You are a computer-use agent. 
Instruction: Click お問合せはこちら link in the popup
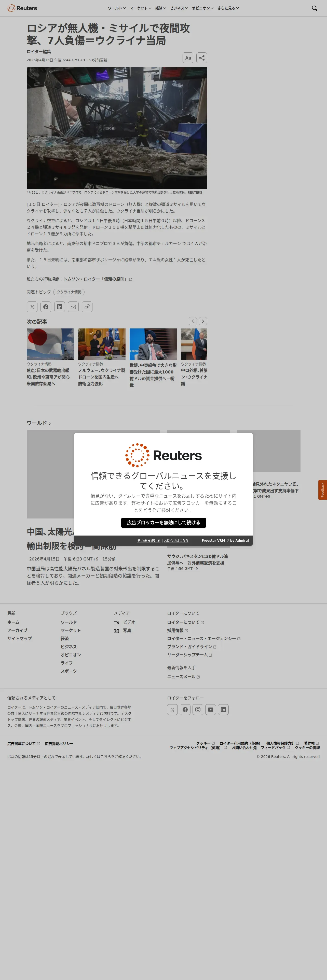[x=176, y=541]
